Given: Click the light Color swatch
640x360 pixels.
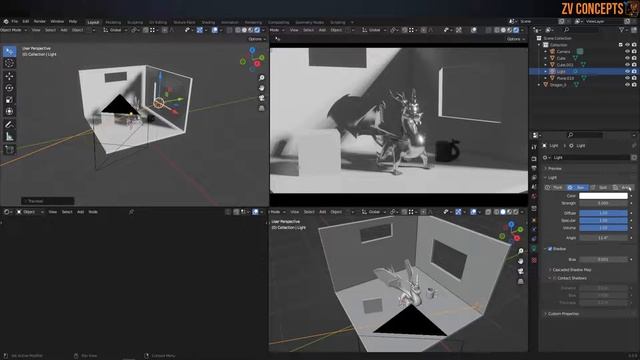Looking at the screenshot, I should (603, 196).
